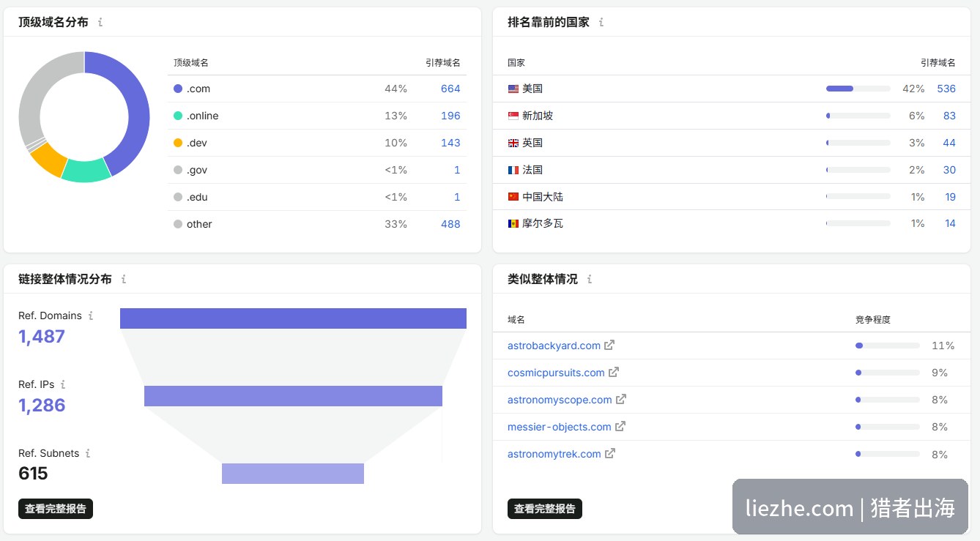Click 14 referring domains for 摩尔多瓦

950,223
